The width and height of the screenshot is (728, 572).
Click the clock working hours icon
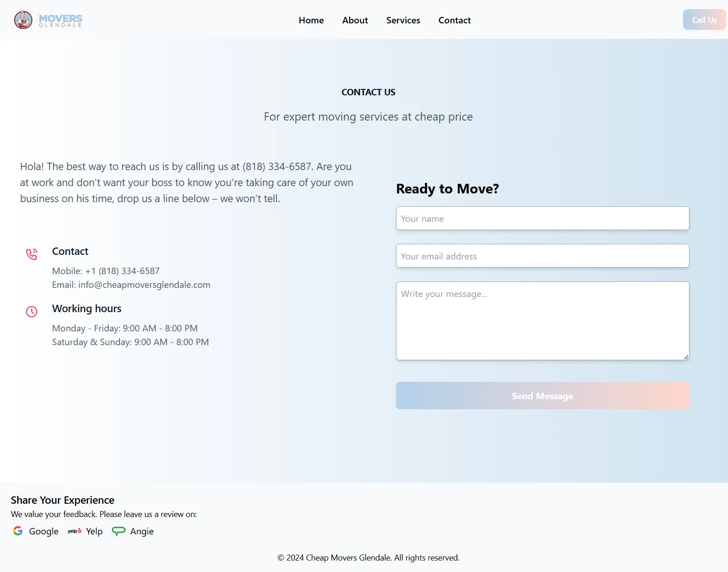pyautogui.click(x=32, y=312)
